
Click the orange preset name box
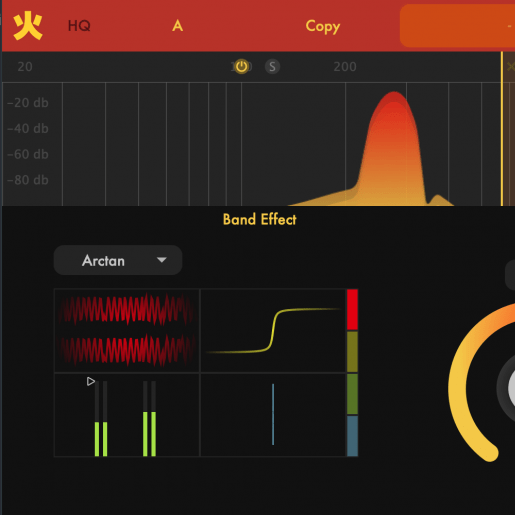(x=457, y=26)
